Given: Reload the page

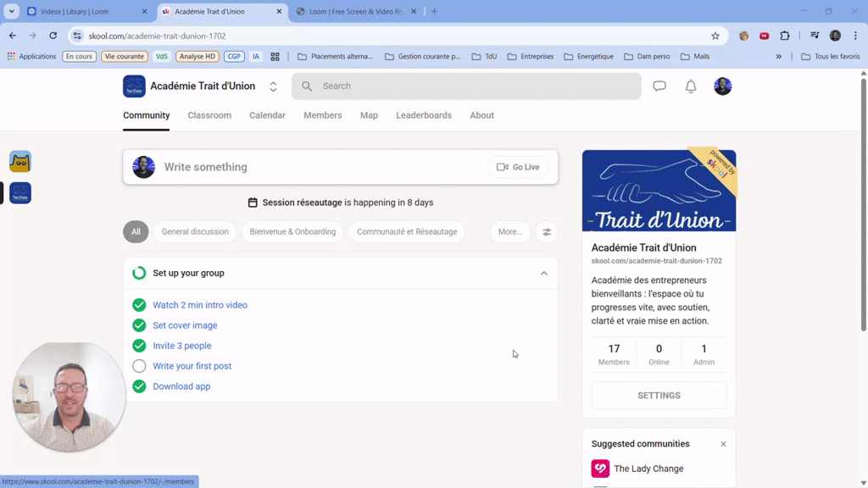Looking at the screenshot, I should click(53, 36).
